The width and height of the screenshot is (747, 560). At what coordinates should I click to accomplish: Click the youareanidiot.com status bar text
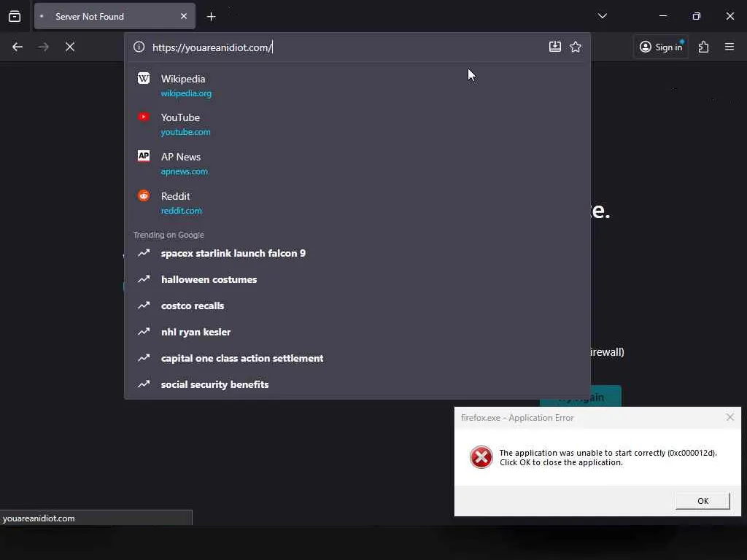(x=39, y=518)
